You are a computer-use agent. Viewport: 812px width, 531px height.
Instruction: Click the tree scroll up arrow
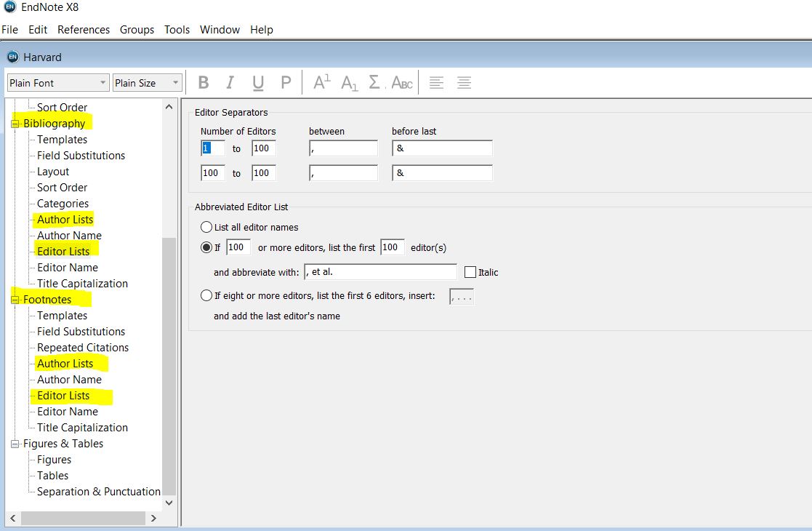pos(169,107)
